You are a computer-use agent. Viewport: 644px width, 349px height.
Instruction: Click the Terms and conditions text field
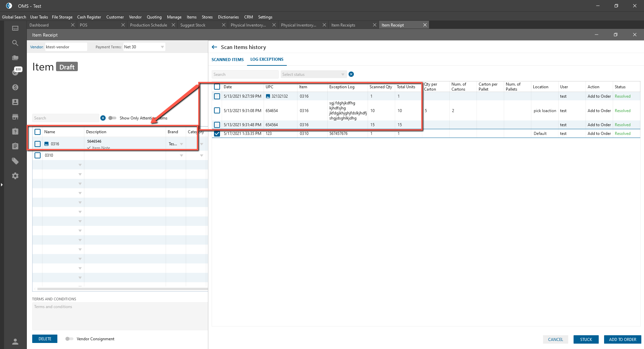tap(120, 315)
